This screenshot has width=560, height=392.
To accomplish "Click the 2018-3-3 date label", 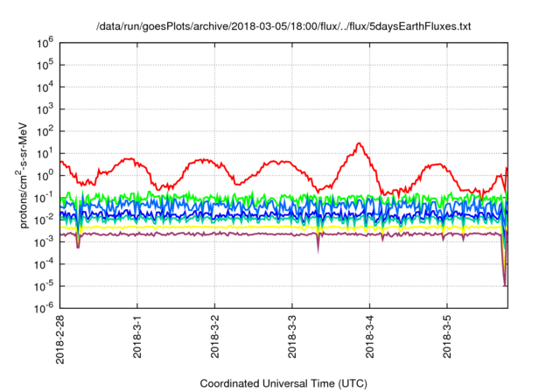I will 292,336.
